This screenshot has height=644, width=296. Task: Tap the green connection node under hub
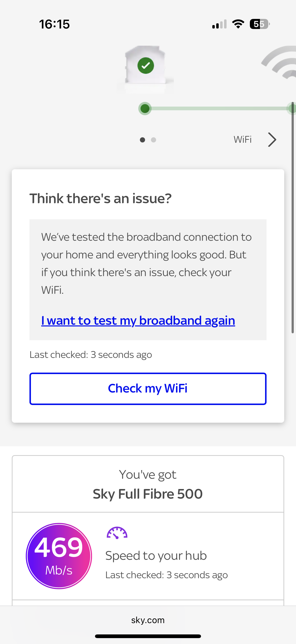(x=145, y=109)
